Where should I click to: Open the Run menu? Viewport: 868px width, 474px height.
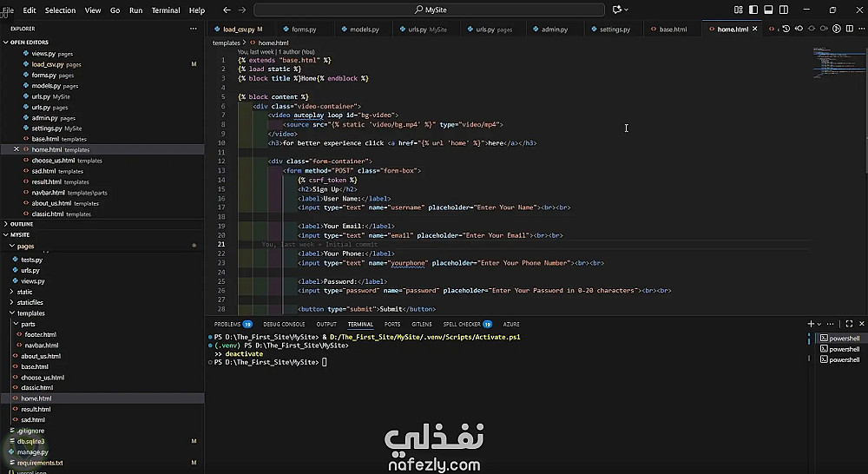tap(135, 10)
